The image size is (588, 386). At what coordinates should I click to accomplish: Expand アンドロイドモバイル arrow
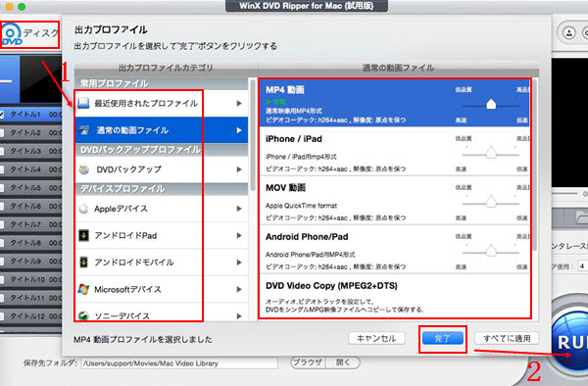click(239, 263)
